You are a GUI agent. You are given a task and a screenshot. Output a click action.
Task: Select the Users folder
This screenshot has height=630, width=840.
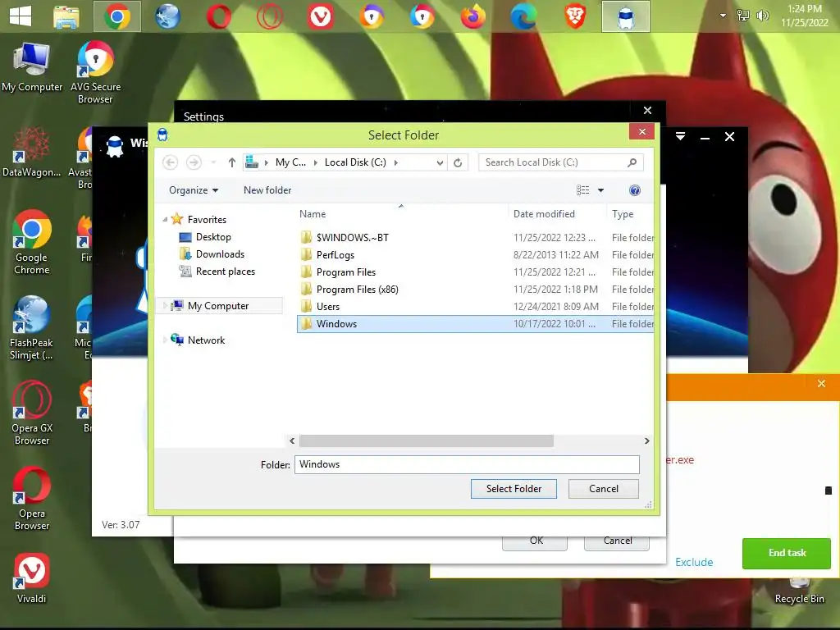tap(475, 307)
